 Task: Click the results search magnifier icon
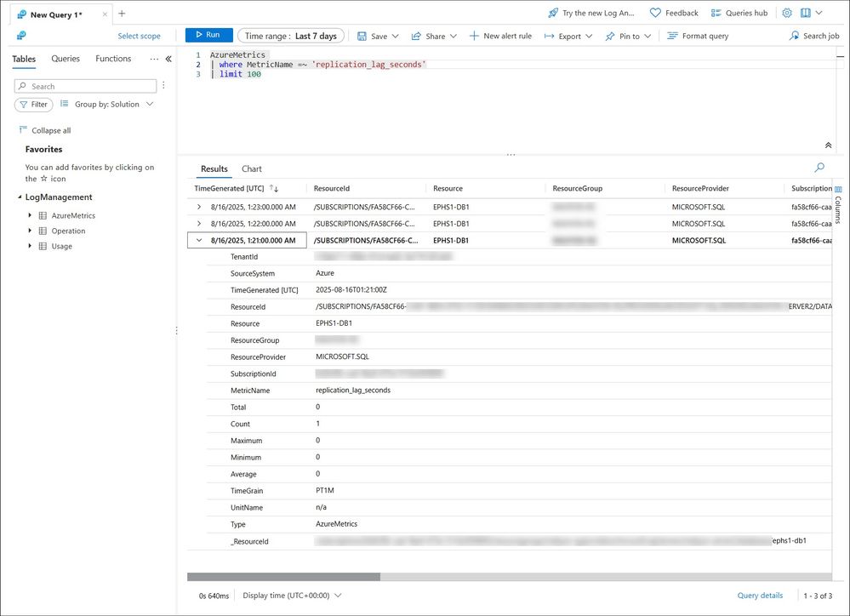click(x=819, y=168)
